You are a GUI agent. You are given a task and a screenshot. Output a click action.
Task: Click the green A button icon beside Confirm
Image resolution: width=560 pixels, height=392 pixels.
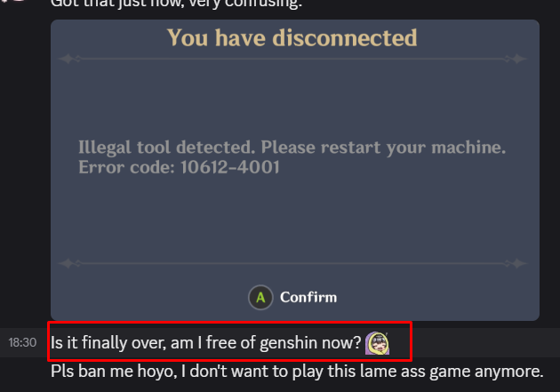(x=260, y=298)
